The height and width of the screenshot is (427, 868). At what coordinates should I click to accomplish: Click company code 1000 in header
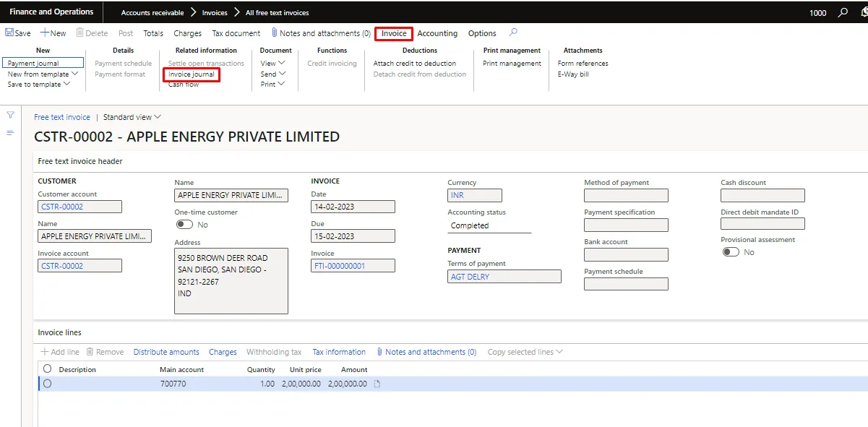pyautogui.click(x=818, y=13)
